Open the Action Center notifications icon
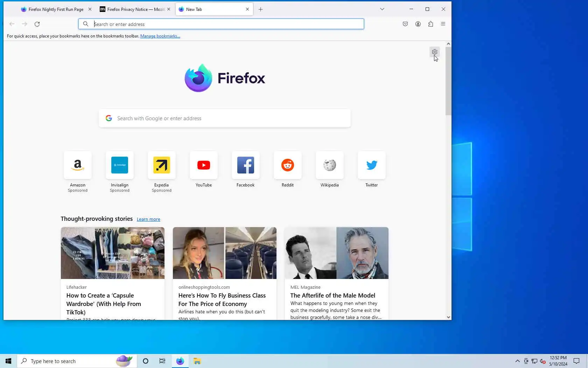 576,361
